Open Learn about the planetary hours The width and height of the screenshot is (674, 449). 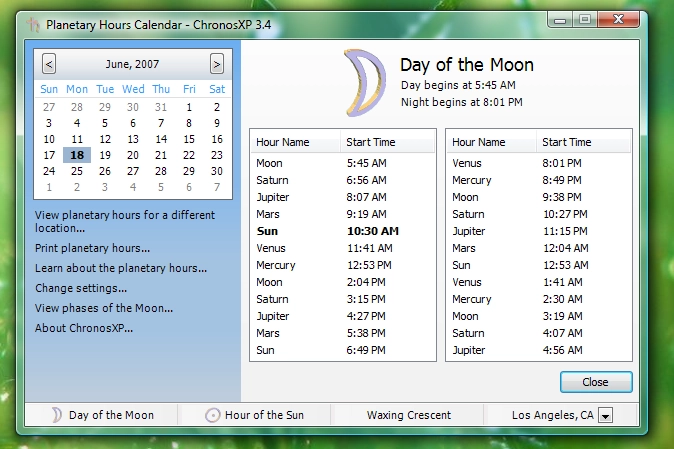pos(121,268)
